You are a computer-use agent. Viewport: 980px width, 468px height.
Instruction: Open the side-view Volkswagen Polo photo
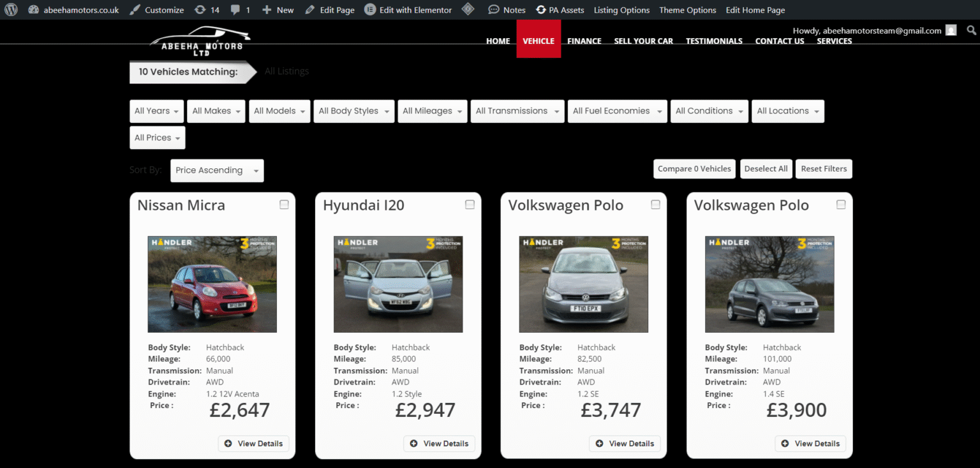click(769, 284)
